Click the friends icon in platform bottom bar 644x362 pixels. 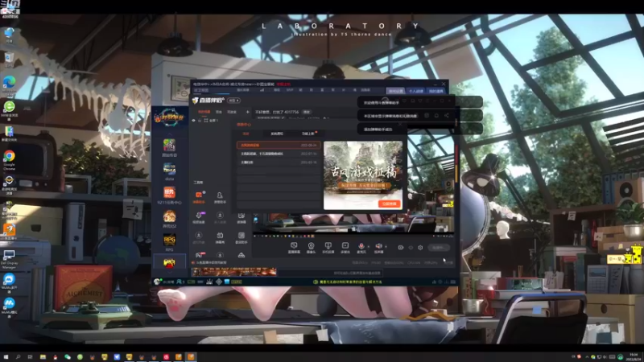[180, 282]
